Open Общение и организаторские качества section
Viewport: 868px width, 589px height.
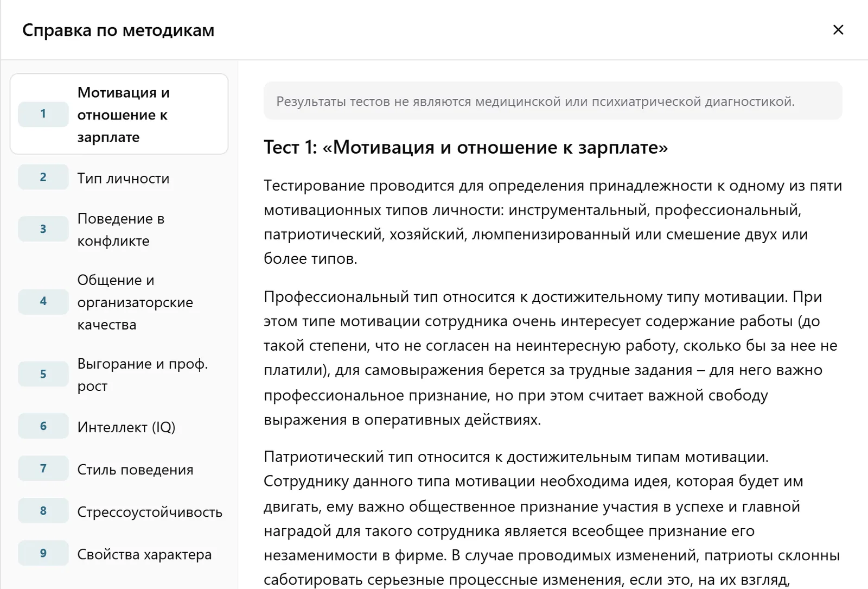[x=119, y=302]
